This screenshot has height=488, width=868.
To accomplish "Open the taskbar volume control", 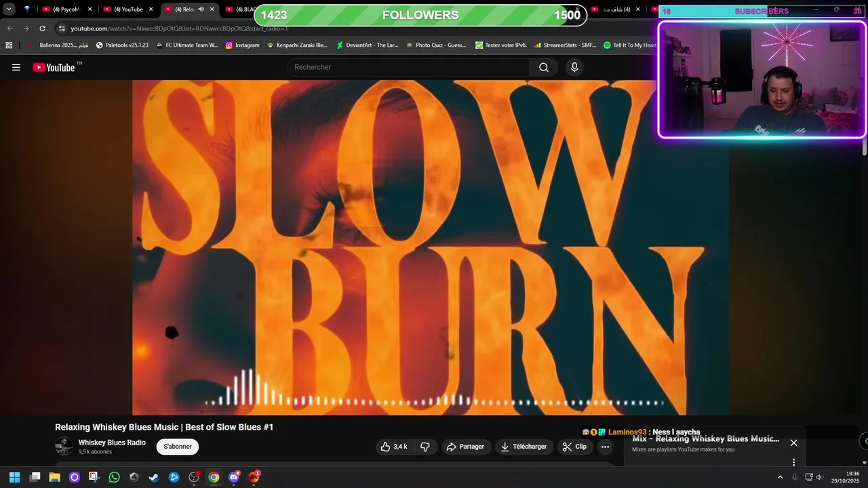I will (x=819, y=477).
